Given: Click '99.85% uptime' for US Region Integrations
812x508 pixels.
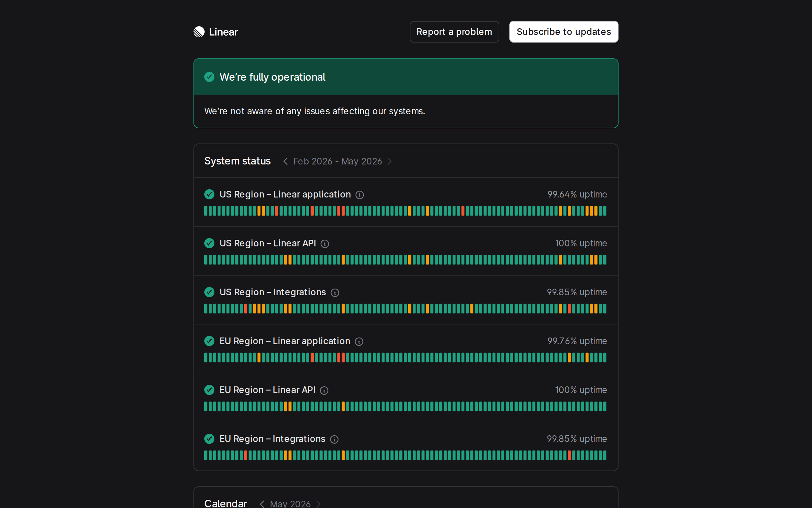Looking at the screenshot, I should coord(577,292).
